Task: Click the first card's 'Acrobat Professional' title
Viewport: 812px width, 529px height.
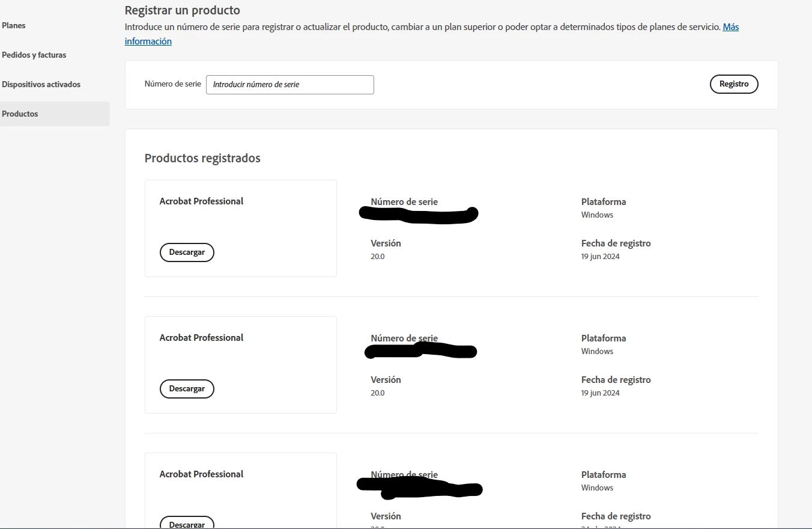Action: [x=201, y=201]
